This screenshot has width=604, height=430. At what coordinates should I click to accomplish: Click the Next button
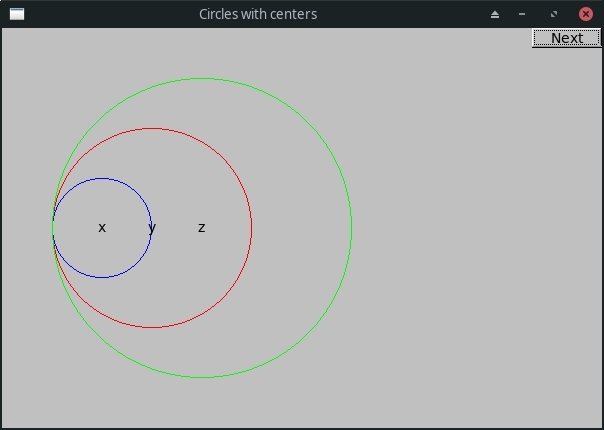click(566, 38)
